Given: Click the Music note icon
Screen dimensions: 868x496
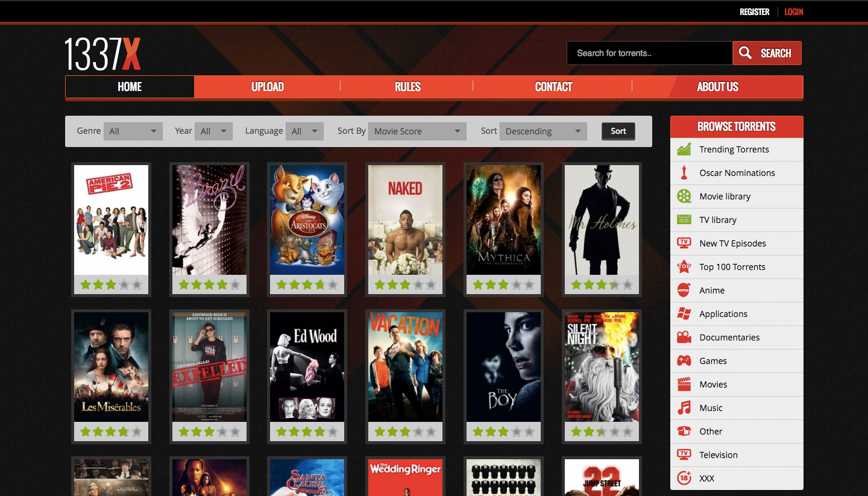Looking at the screenshot, I should point(684,408).
